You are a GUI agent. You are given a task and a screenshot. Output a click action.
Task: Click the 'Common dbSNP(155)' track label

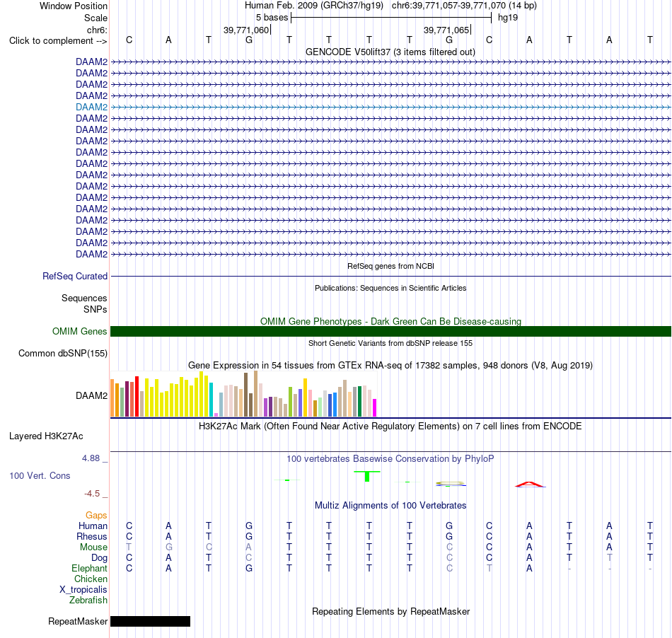coord(63,354)
